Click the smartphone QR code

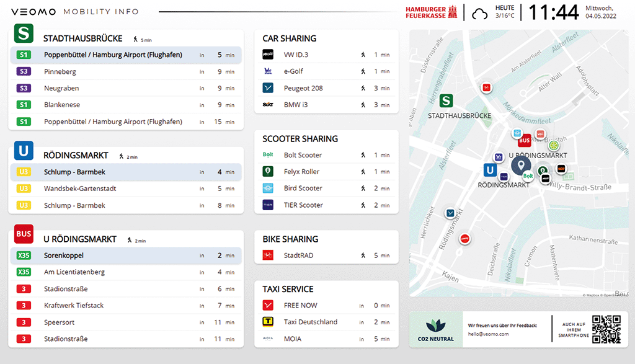tap(606, 329)
